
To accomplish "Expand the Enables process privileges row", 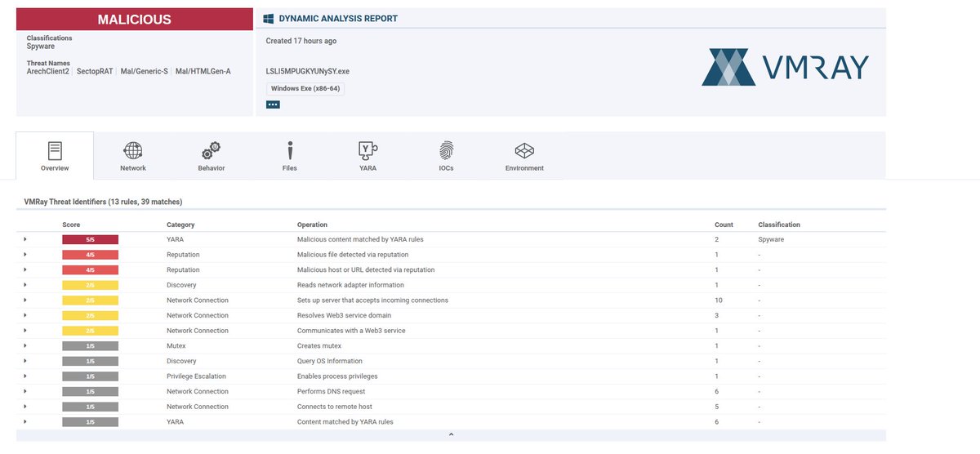I will 25,376.
